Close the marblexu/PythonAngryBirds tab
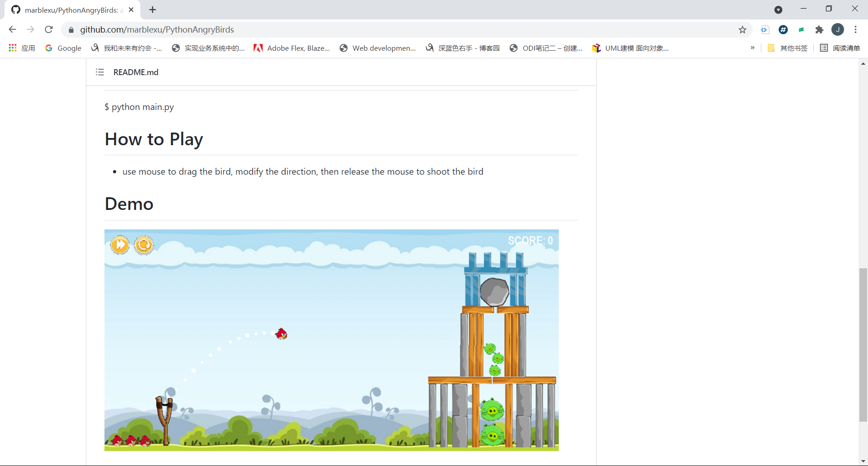The image size is (868, 466). pyautogui.click(x=131, y=10)
